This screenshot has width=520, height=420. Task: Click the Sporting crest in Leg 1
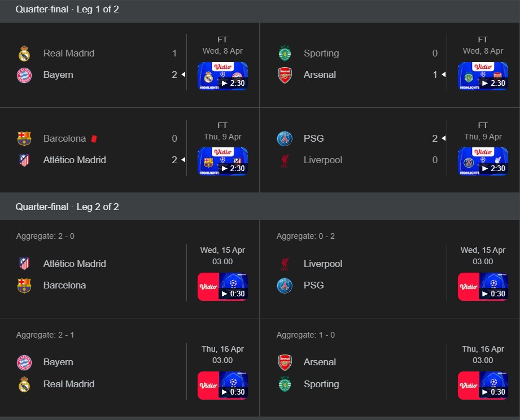tap(285, 54)
